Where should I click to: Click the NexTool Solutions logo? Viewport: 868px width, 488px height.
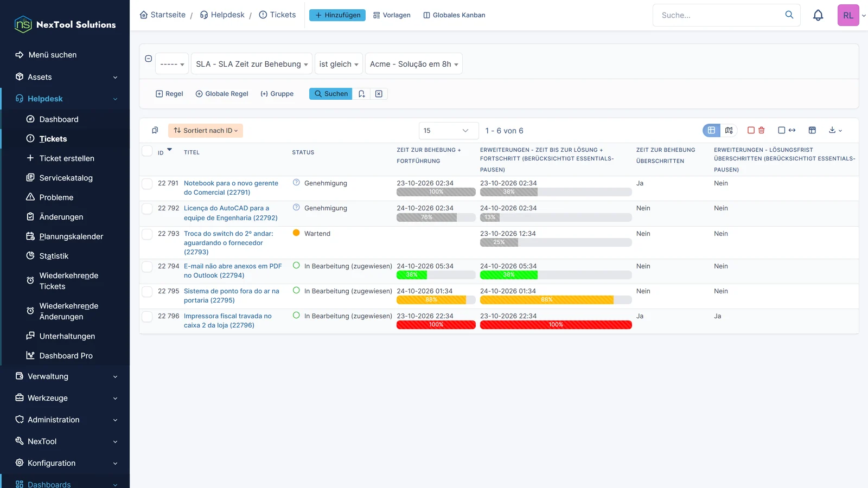65,24
